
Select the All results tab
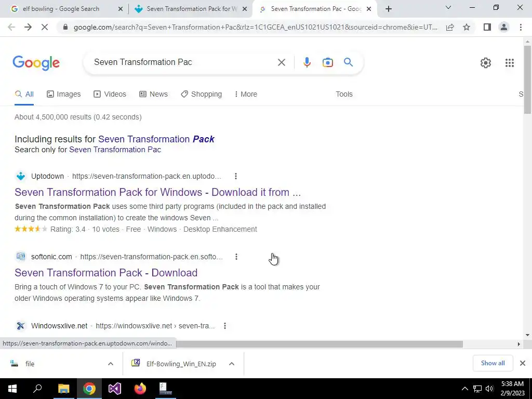point(24,95)
